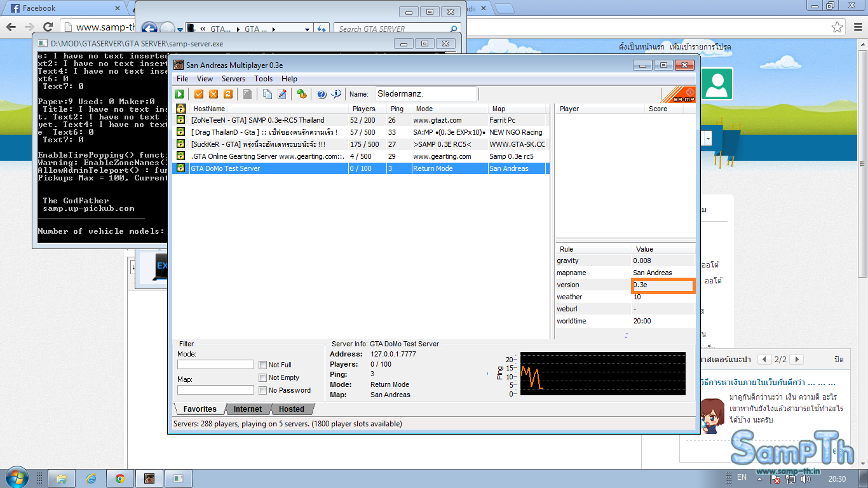Sort list by Ping column header

[x=398, y=109]
